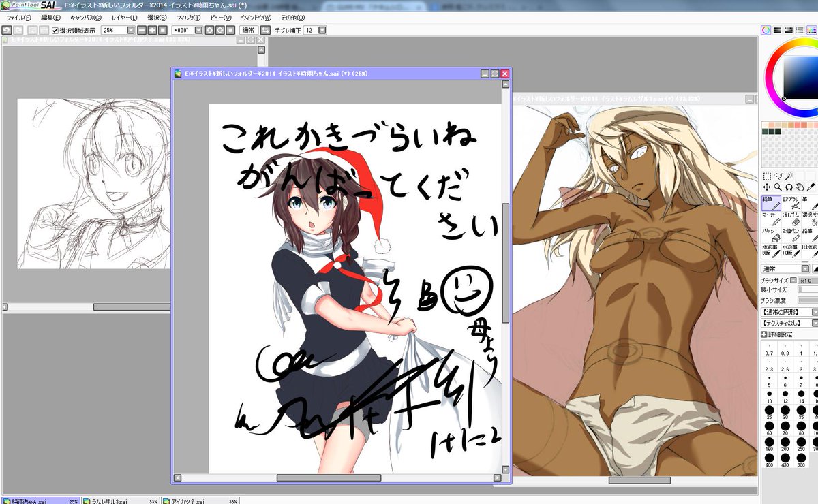Viewport: 818px width, 504px height.
Task: Select the rotate view tool
Action: [789, 187]
